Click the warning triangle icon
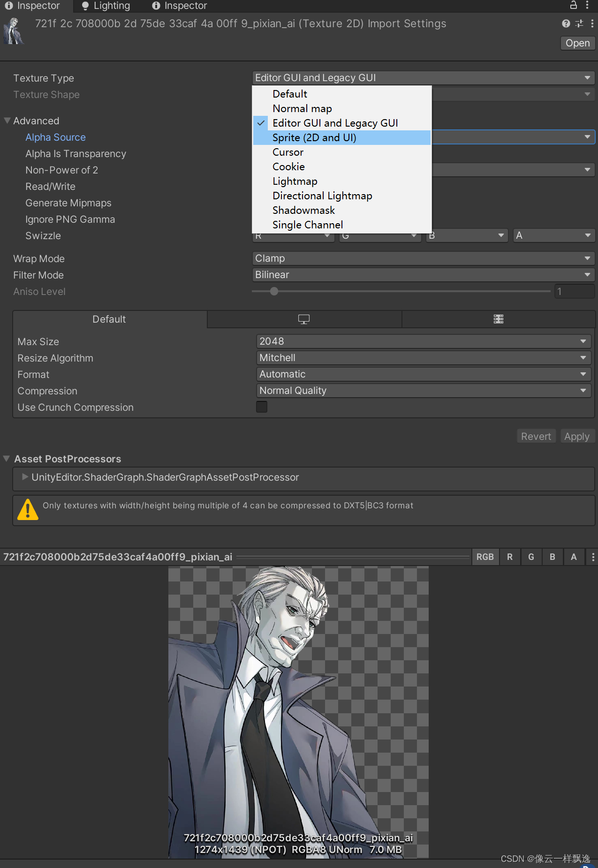Image resolution: width=598 pixels, height=868 pixels. tap(28, 510)
